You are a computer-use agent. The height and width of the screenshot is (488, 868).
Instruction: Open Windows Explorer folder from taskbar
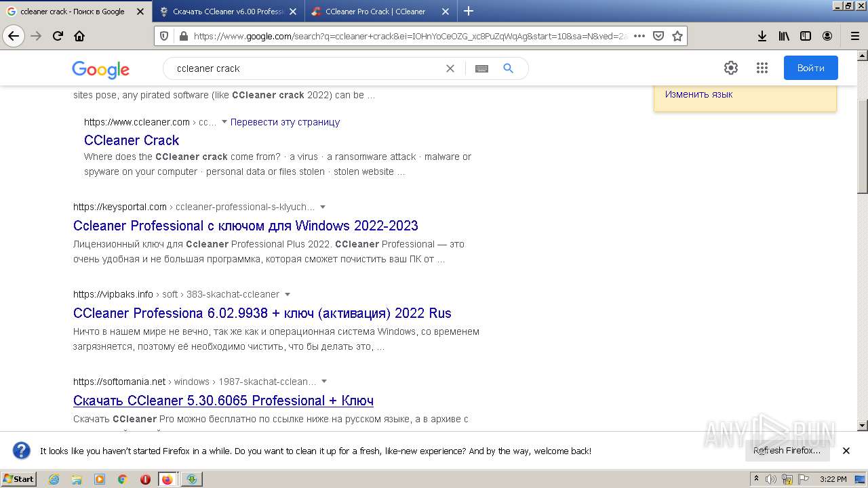[x=77, y=479]
